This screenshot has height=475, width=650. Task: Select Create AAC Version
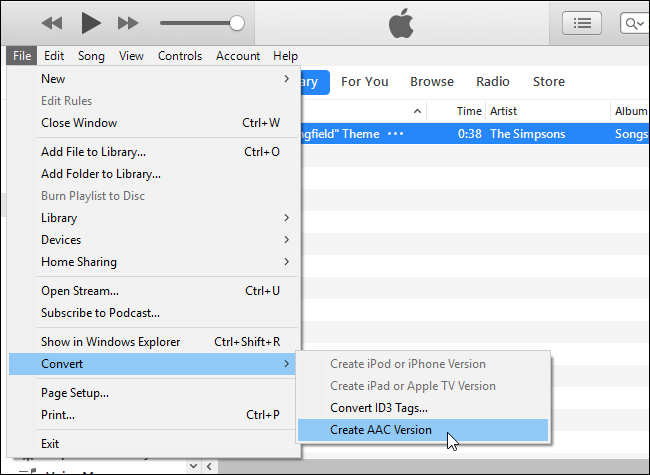pyautogui.click(x=381, y=430)
